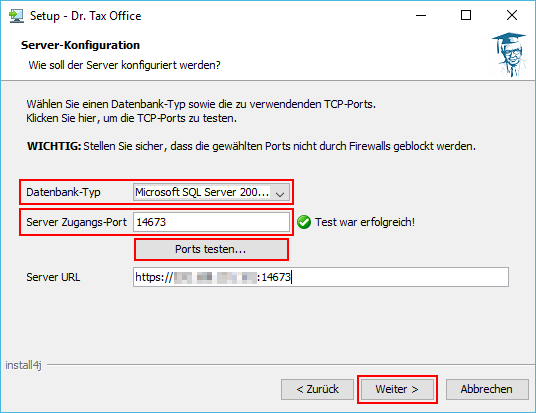Maximize the Dr. Tax Office setup window
Image resolution: width=536 pixels, height=413 pixels.
pos(466,15)
